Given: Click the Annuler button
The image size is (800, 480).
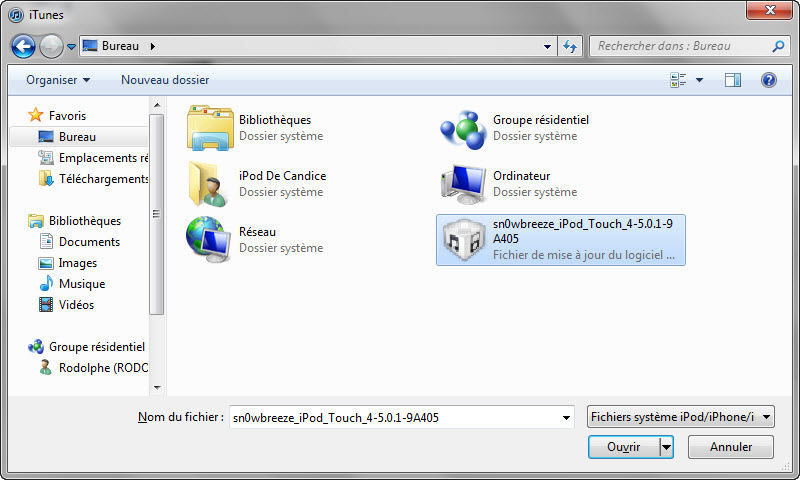Looking at the screenshot, I should pyautogui.click(x=731, y=447).
